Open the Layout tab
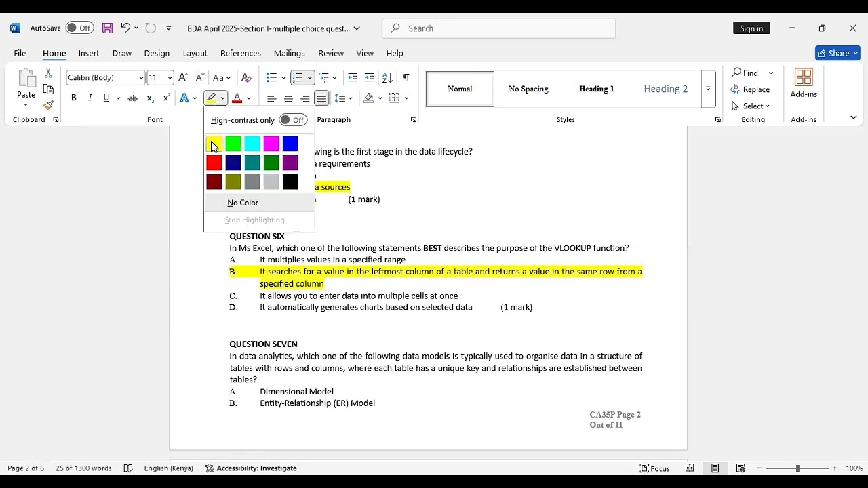Viewport: 868px width, 488px height. [x=195, y=53]
